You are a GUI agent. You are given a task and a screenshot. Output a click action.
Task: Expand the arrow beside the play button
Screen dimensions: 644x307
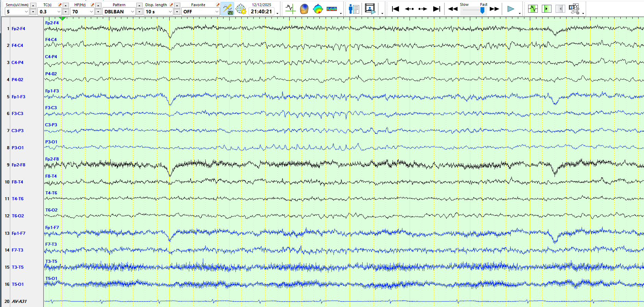(x=520, y=13)
